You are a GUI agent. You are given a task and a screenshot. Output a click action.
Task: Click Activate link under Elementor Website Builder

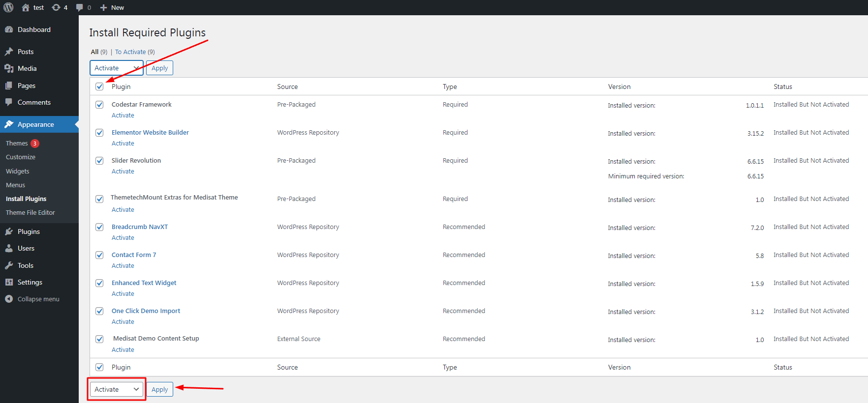pos(123,144)
